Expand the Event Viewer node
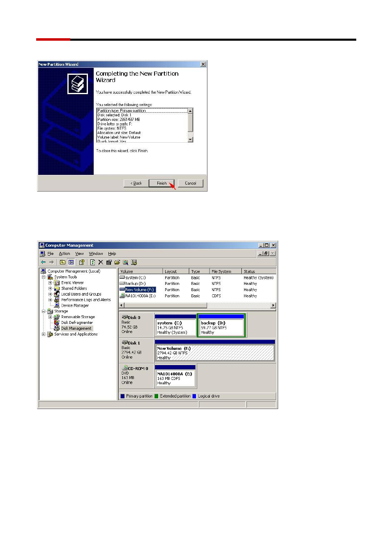The image size is (392, 555). (x=50, y=283)
